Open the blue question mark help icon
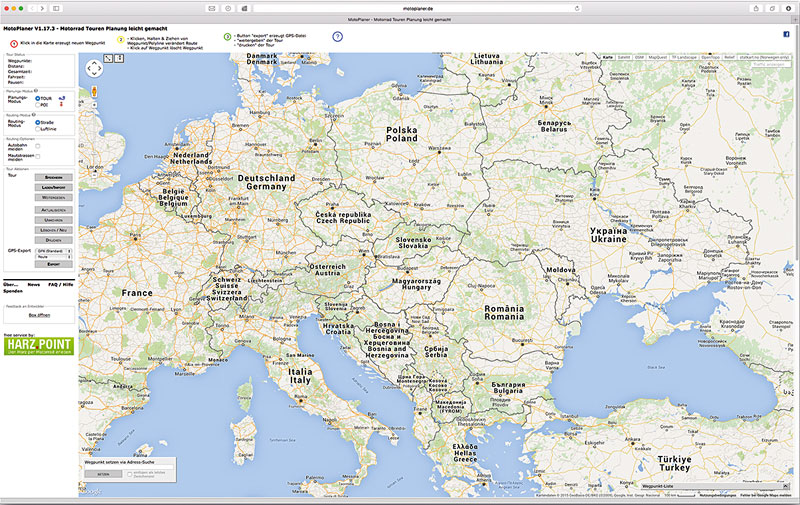This screenshot has height=505, width=800. tap(337, 37)
